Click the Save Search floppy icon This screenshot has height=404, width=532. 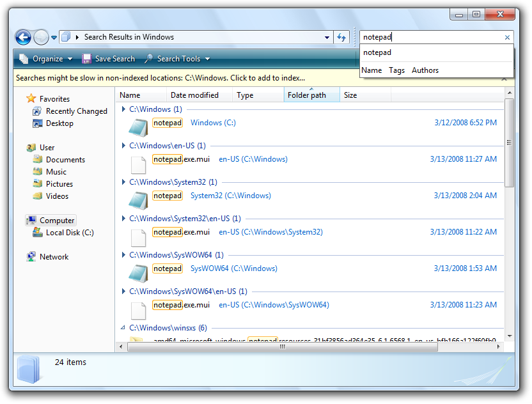click(86, 59)
